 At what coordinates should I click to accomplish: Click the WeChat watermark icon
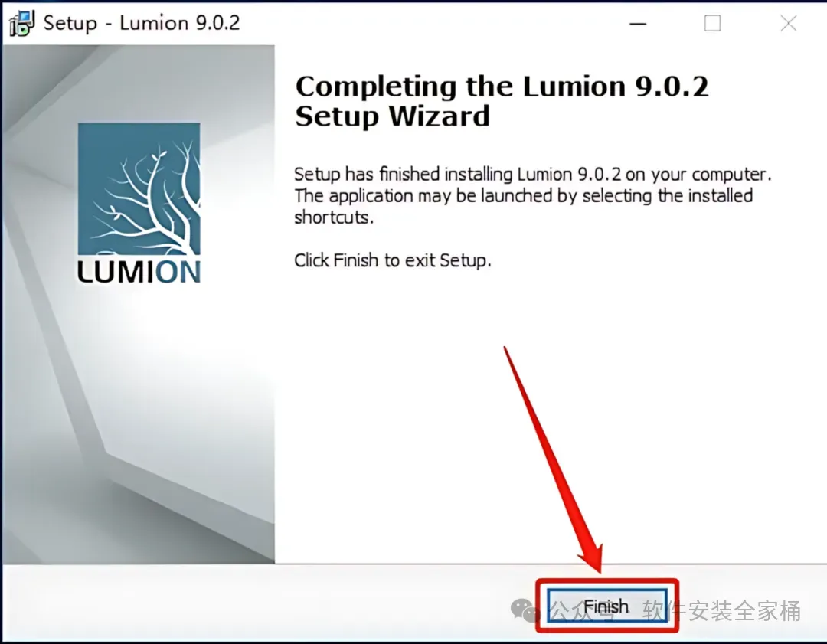[525, 611]
